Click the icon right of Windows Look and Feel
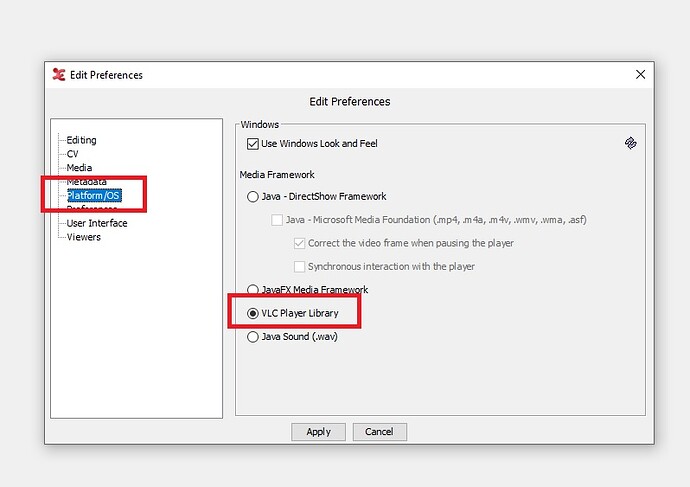Screen dimensions: 690x487 pos(631,143)
